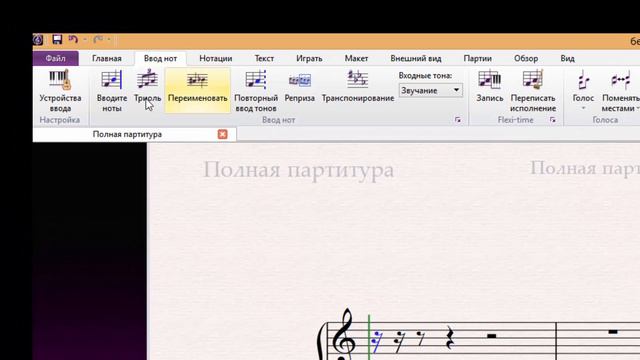The image size is (640, 360).
Task: Select the quarter rest in first bar
Action: pos(449,338)
